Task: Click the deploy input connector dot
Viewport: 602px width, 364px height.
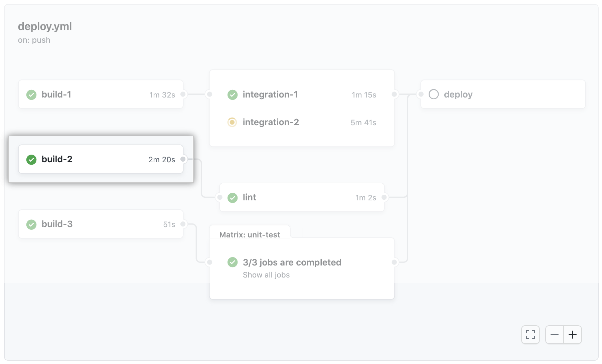Action: 421,95
